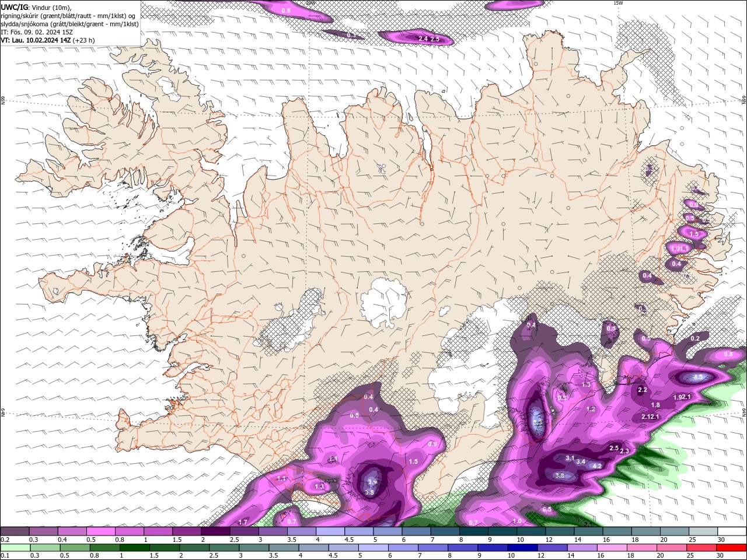This screenshot has width=747, height=560.
Task: Click the '15W' longitude label
Action: tap(618, 3)
